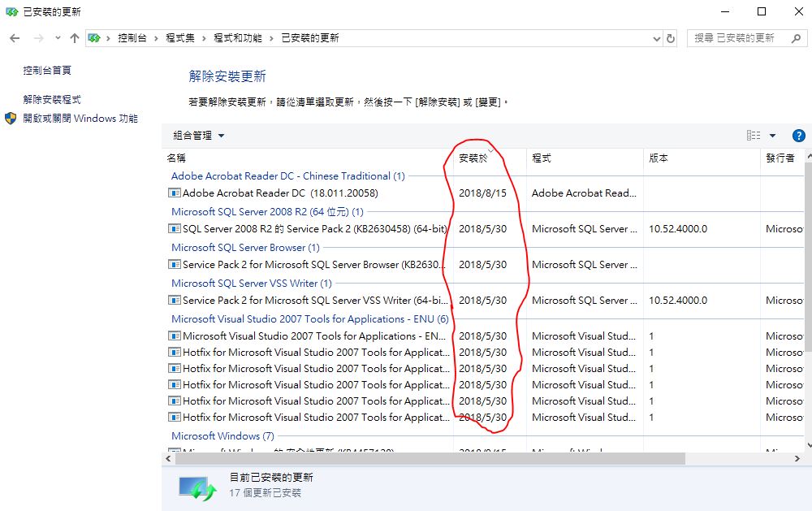Click the search magnifier icon

click(796, 38)
